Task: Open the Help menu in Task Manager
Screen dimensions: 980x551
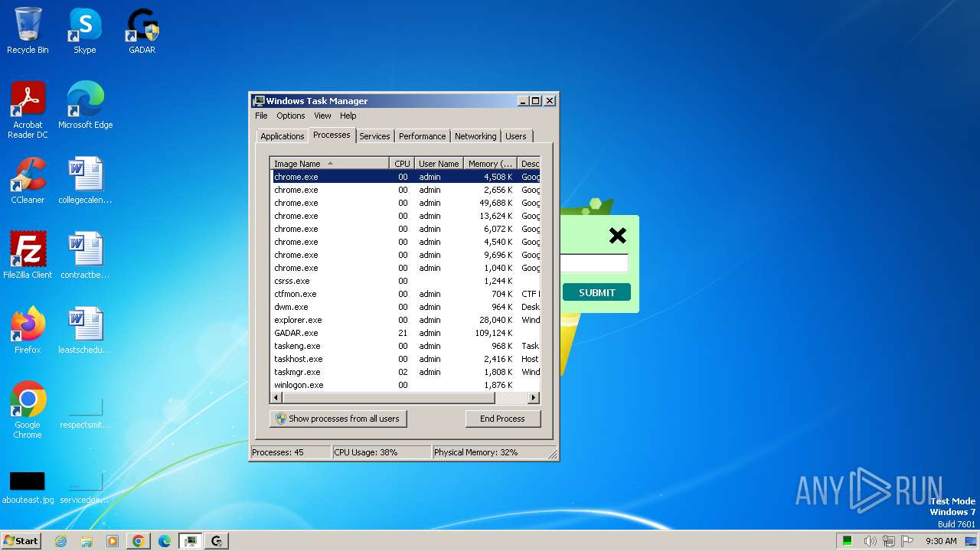Action: point(348,116)
